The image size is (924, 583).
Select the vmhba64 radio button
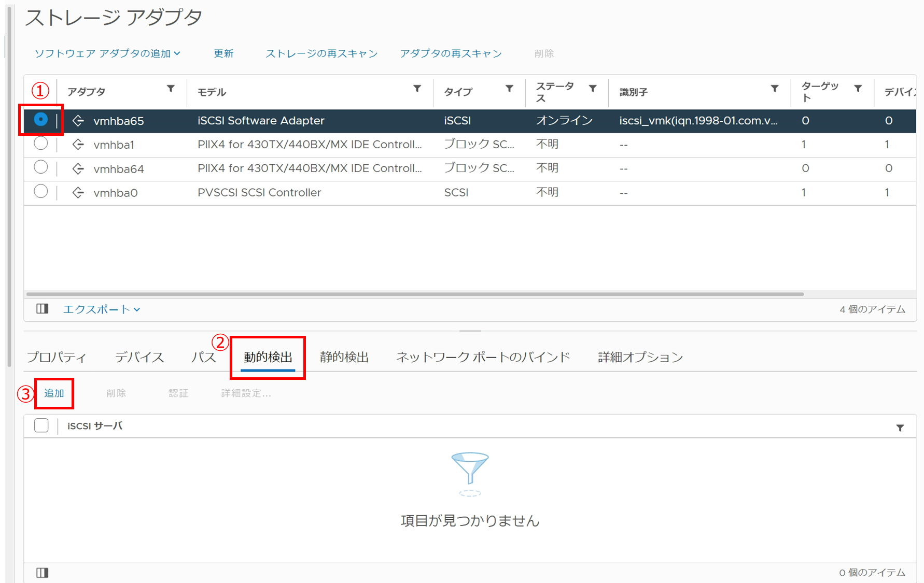tap(41, 167)
